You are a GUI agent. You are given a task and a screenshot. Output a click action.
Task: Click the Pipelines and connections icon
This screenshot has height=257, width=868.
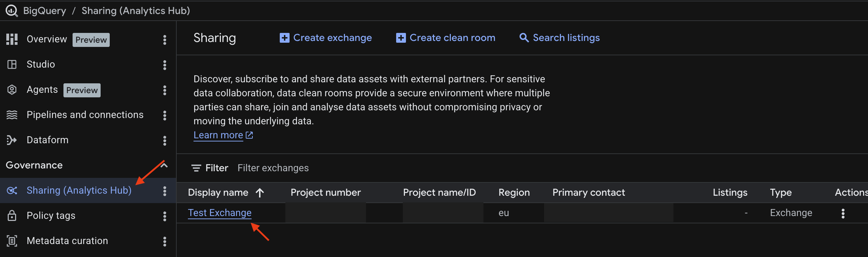click(x=12, y=115)
